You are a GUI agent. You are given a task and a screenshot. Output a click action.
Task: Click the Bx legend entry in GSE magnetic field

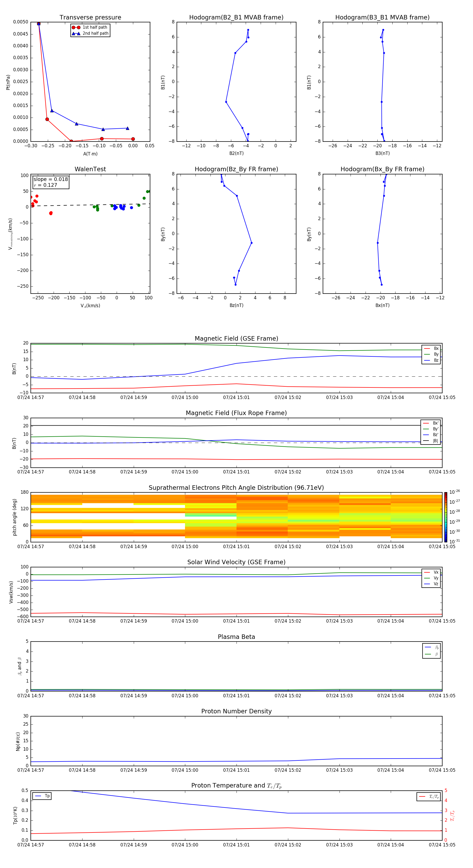(x=431, y=349)
